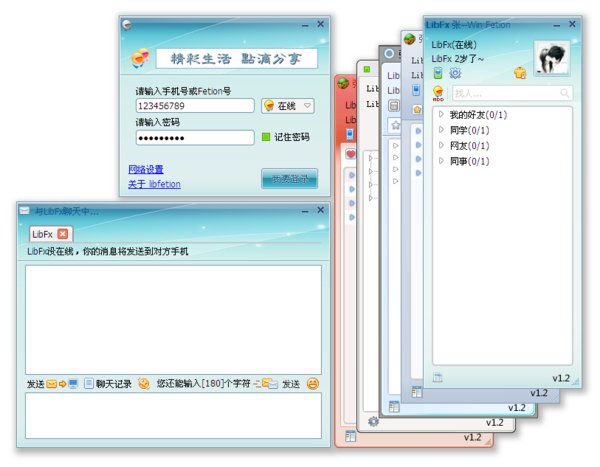Open the emoticon smiley face picker

tap(313, 383)
